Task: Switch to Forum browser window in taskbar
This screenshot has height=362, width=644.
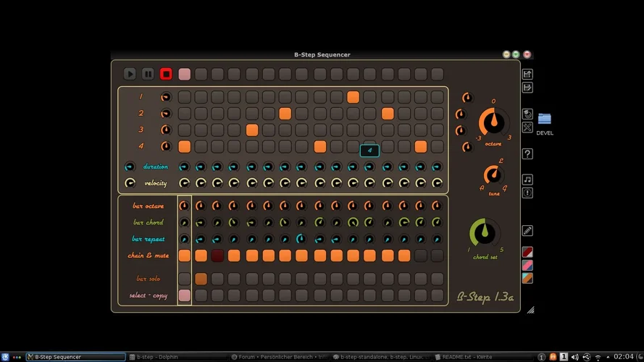Action: coord(280,357)
